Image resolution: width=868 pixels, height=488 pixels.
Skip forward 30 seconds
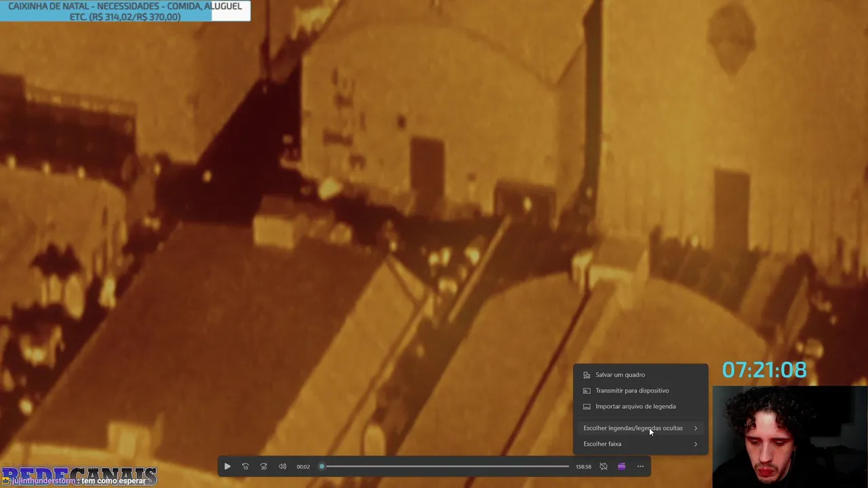(x=264, y=466)
